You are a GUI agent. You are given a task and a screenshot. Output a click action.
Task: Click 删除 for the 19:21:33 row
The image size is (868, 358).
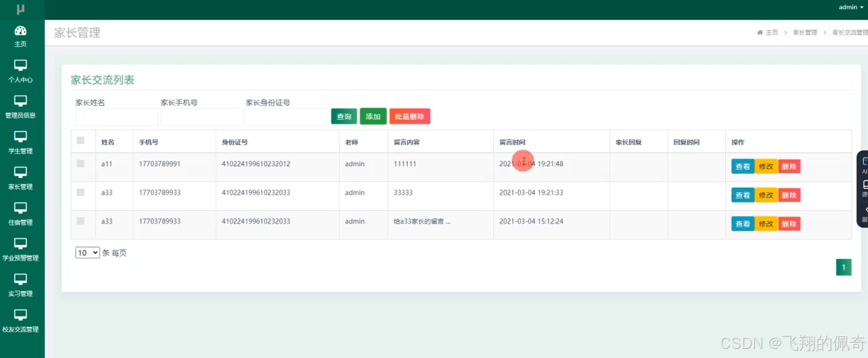(x=789, y=195)
